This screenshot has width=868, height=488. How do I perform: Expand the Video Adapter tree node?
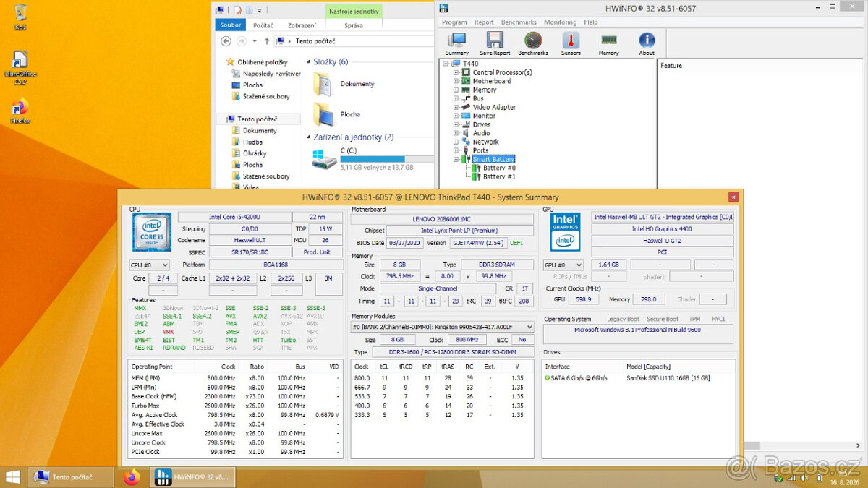pos(456,107)
